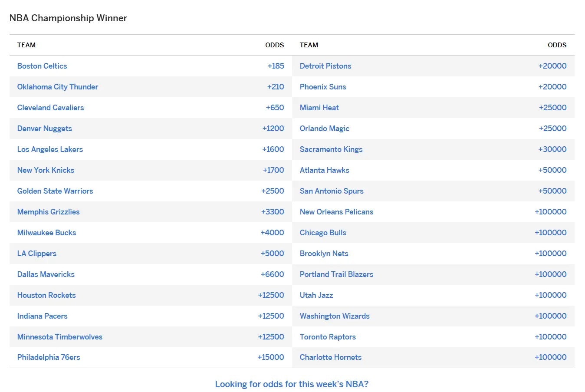The height and width of the screenshot is (392, 585).
Task: Click the Utah Jazz link
Action: click(x=316, y=295)
